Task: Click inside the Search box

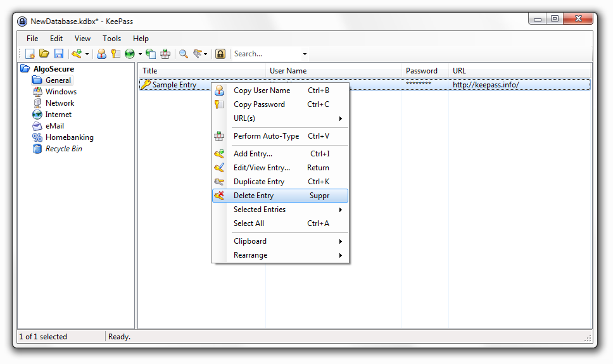Action: click(266, 54)
